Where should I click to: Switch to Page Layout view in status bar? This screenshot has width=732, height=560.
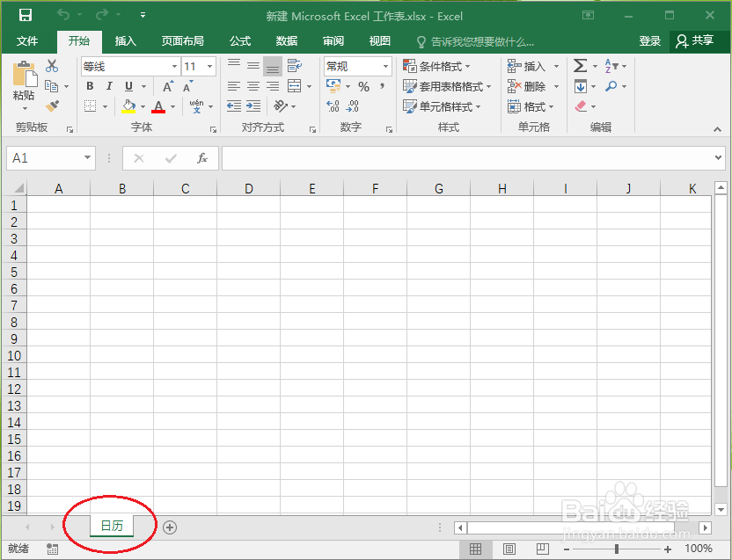(x=509, y=548)
